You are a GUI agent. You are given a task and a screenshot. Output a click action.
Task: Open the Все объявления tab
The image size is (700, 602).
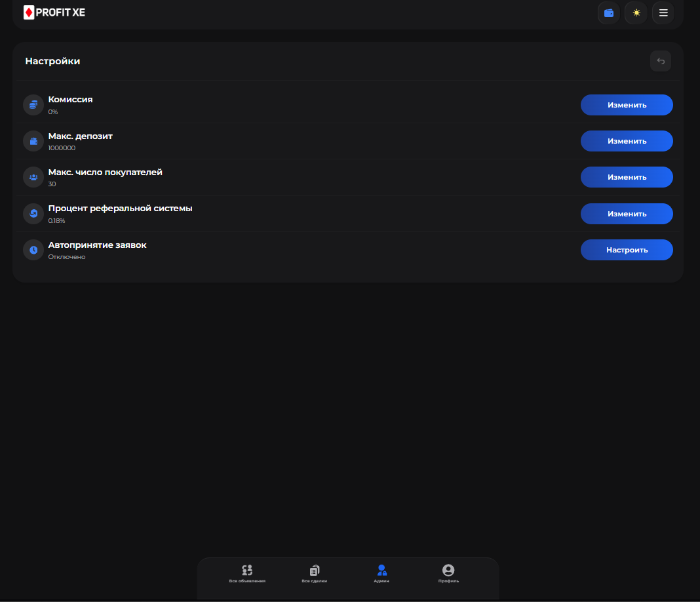(247, 574)
